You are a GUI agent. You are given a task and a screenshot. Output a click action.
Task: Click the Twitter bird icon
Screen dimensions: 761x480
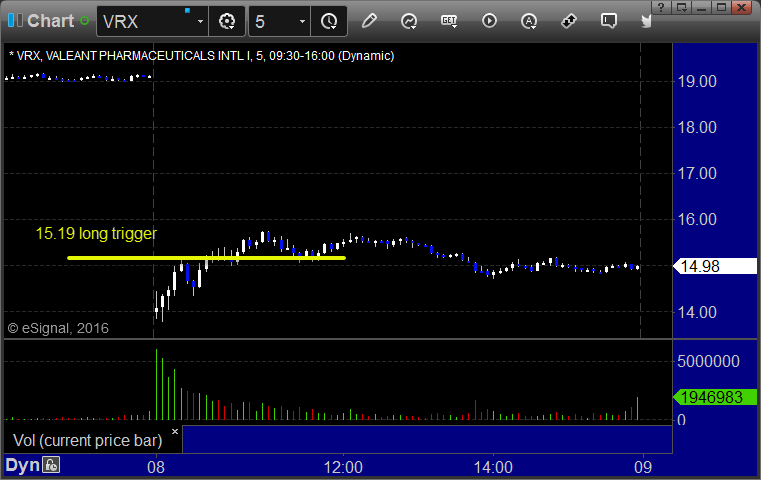coord(646,21)
